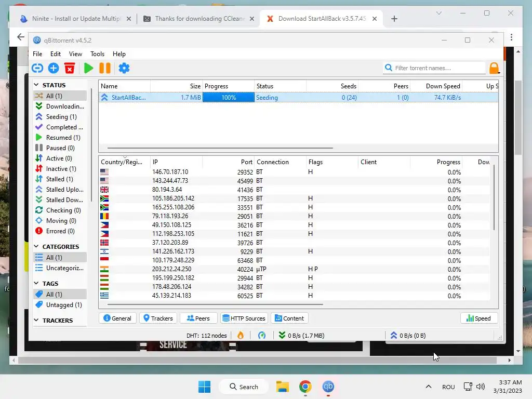This screenshot has height=399, width=532.
Task: Open Preferences with the blue gear icon
Action: [x=124, y=68]
